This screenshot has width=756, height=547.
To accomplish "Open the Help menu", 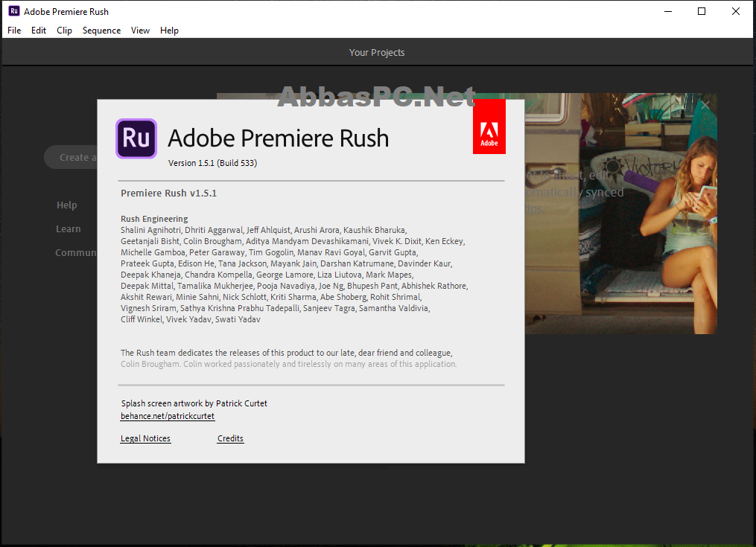I will (169, 31).
